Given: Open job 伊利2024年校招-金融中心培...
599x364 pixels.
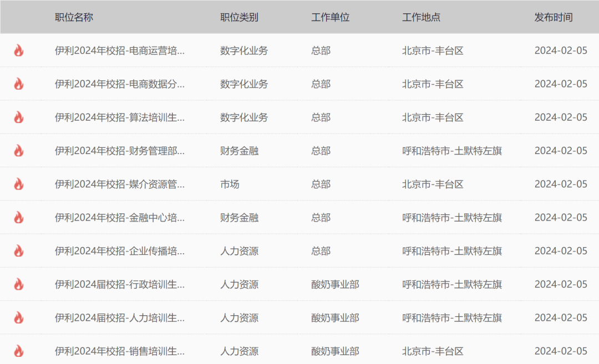Looking at the screenshot, I should click(120, 218).
